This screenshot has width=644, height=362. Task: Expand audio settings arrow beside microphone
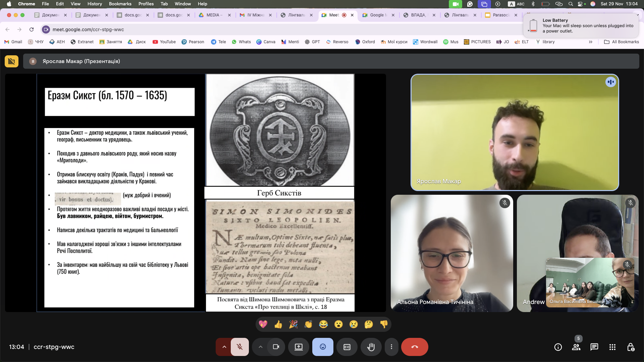[x=224, y=347]
